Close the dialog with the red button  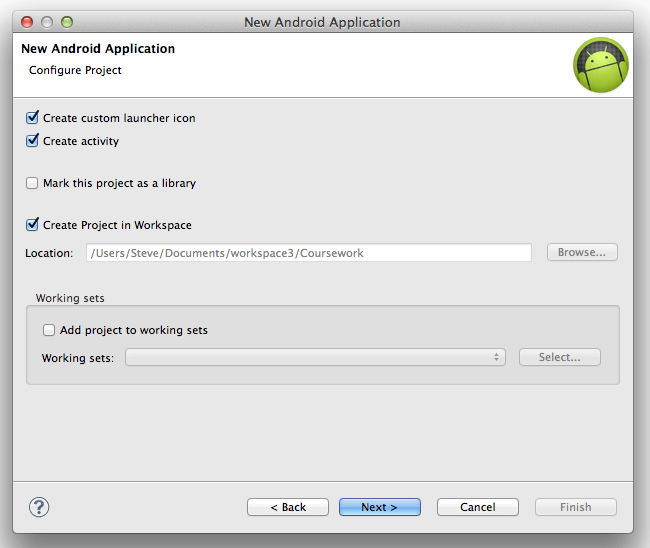pos(27,22)
